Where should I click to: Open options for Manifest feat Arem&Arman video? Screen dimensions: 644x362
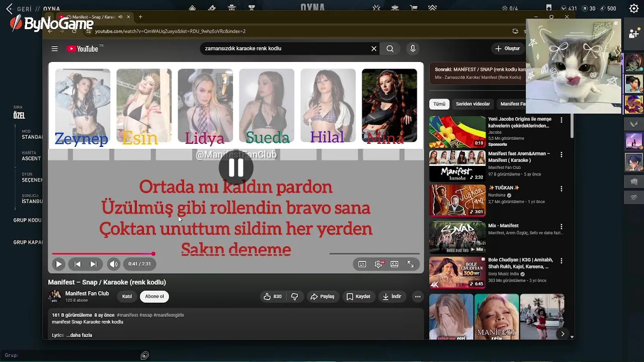click(x=561, y=154)
